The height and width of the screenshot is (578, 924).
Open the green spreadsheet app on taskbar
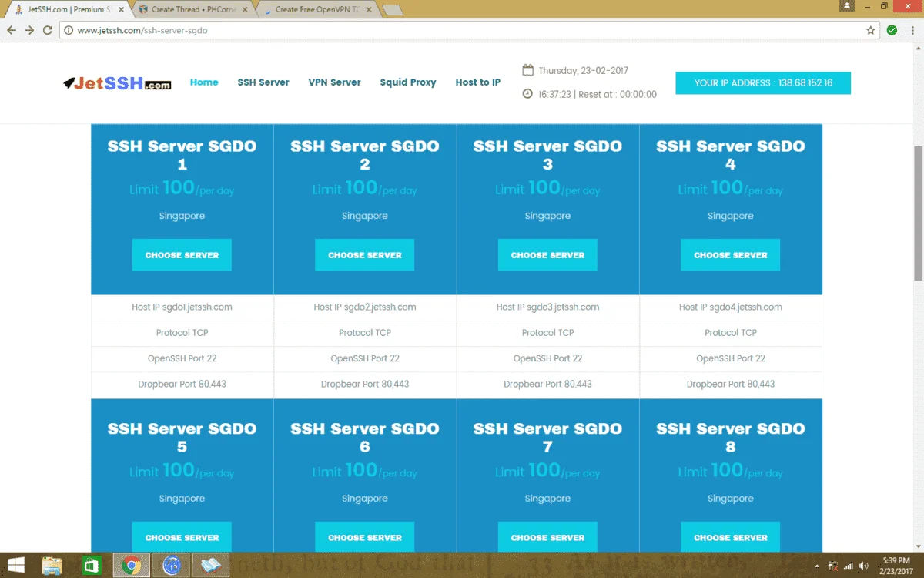click(x=92, y=566)
